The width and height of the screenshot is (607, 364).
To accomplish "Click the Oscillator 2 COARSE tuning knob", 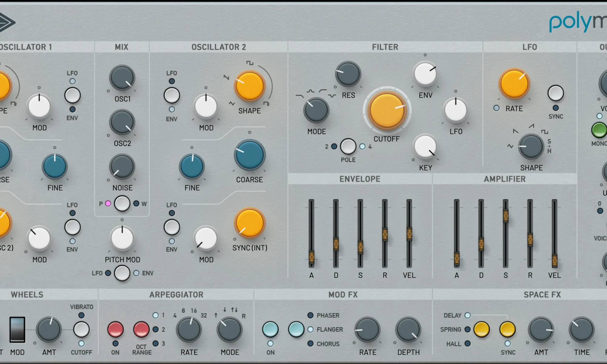I will tap(249, 155).
